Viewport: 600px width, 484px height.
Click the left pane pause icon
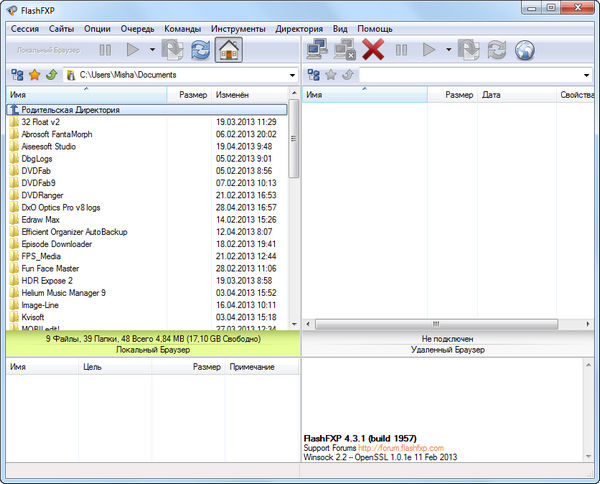(x=105, y=49)
